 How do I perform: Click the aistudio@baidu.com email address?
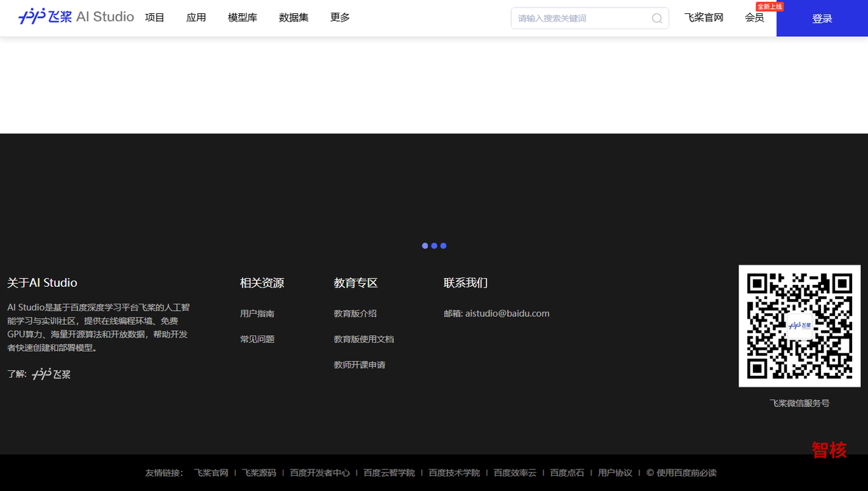coord(507,314)
